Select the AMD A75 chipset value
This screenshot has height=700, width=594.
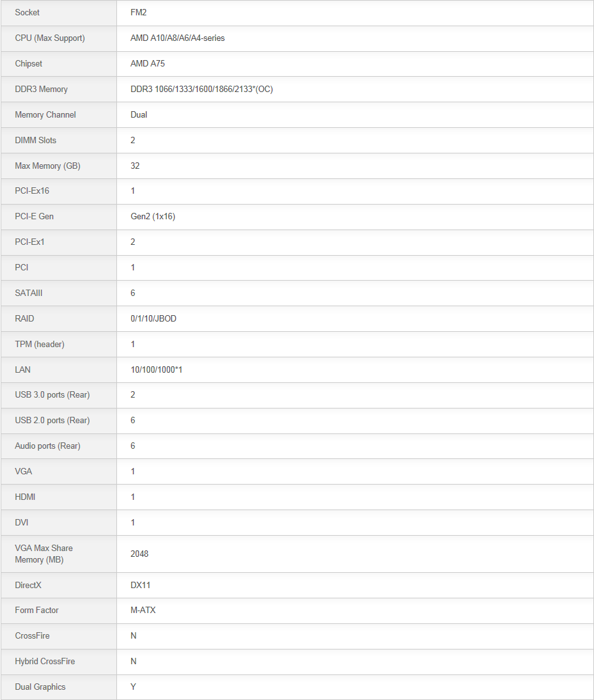[148, 63]
